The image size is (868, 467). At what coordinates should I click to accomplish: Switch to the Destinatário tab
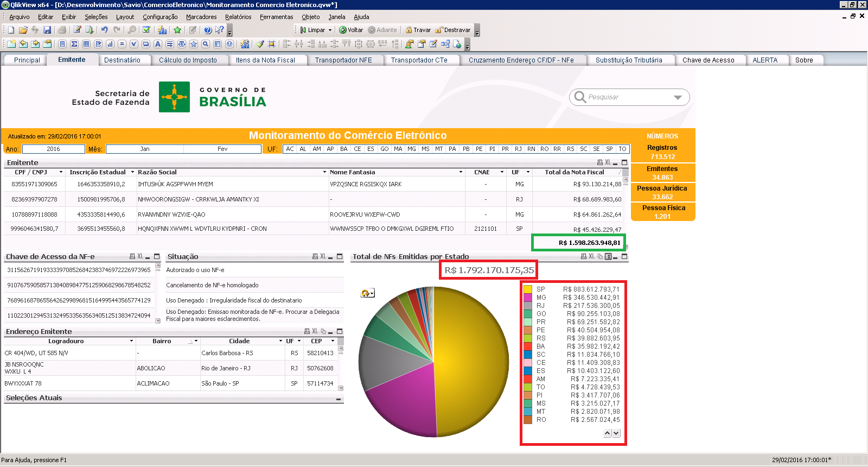coord(122,60)
